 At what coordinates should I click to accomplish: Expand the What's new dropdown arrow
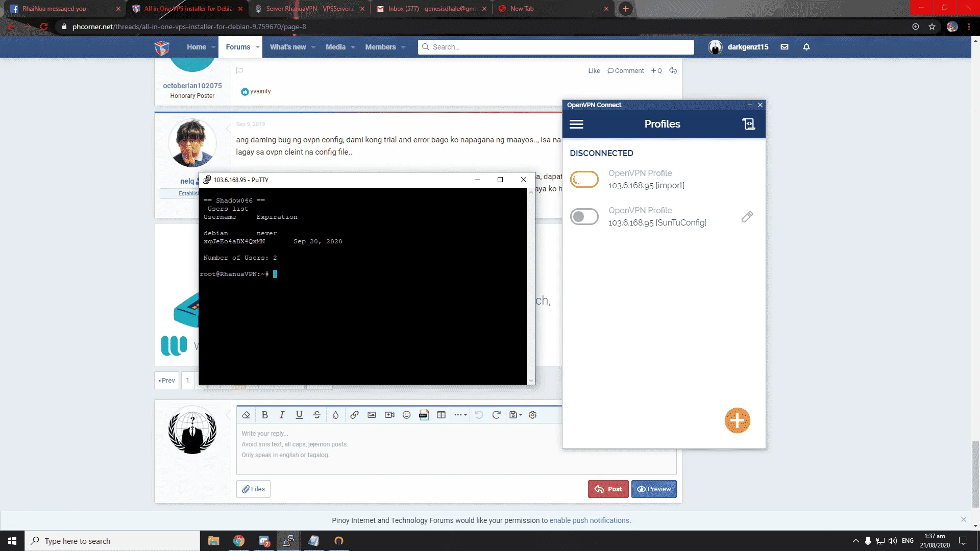point(313,47)
